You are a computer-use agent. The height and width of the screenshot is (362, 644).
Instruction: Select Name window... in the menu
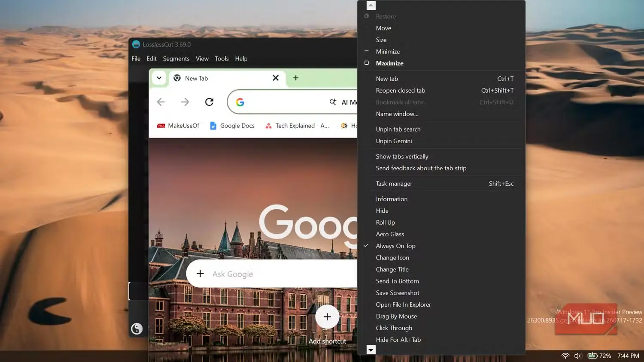441,114
